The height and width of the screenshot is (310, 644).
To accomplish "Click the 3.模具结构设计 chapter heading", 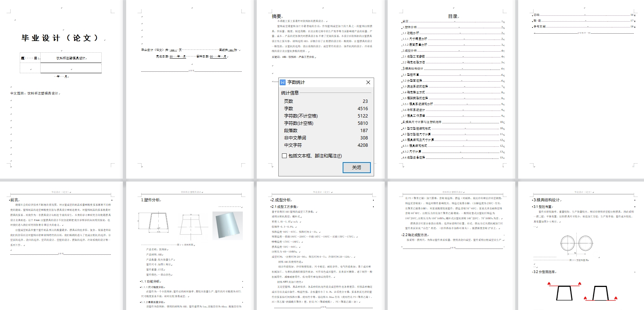I will [x=546, y=200].
